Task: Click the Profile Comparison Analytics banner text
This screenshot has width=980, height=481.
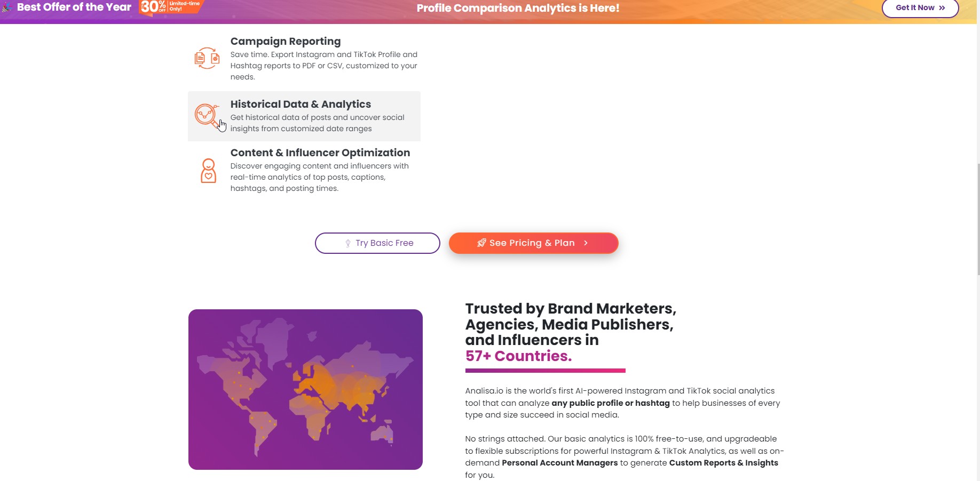Action: click(518, 8)
